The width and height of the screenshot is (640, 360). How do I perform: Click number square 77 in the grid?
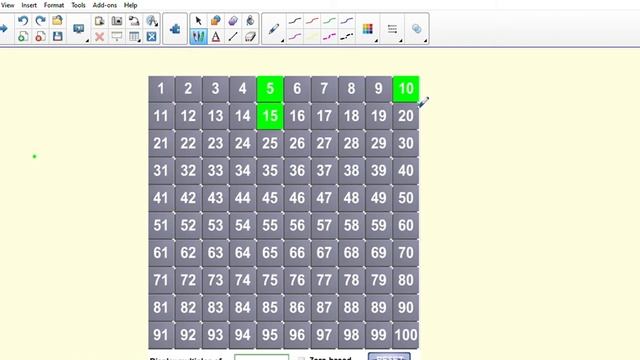click(324, 280)
